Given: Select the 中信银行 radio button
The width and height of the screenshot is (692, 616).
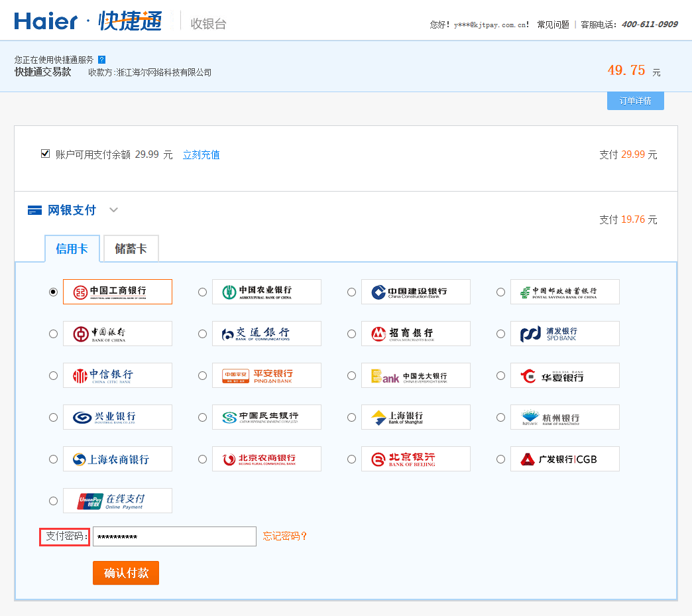Looking at the screenshot, I should (x=54, y=375).
